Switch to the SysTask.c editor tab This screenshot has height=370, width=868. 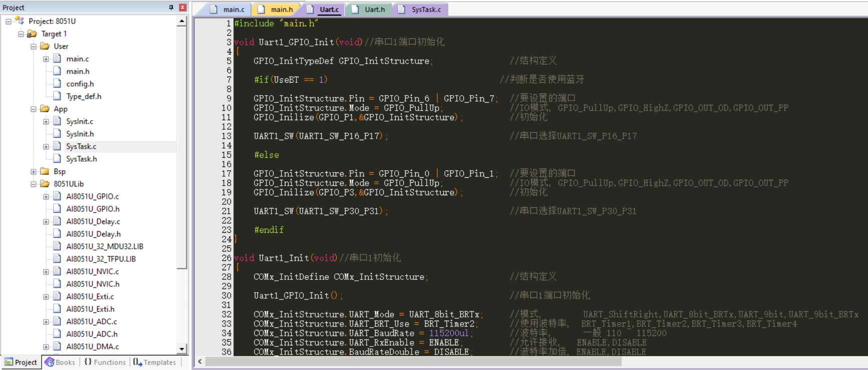tap(421, 10)
